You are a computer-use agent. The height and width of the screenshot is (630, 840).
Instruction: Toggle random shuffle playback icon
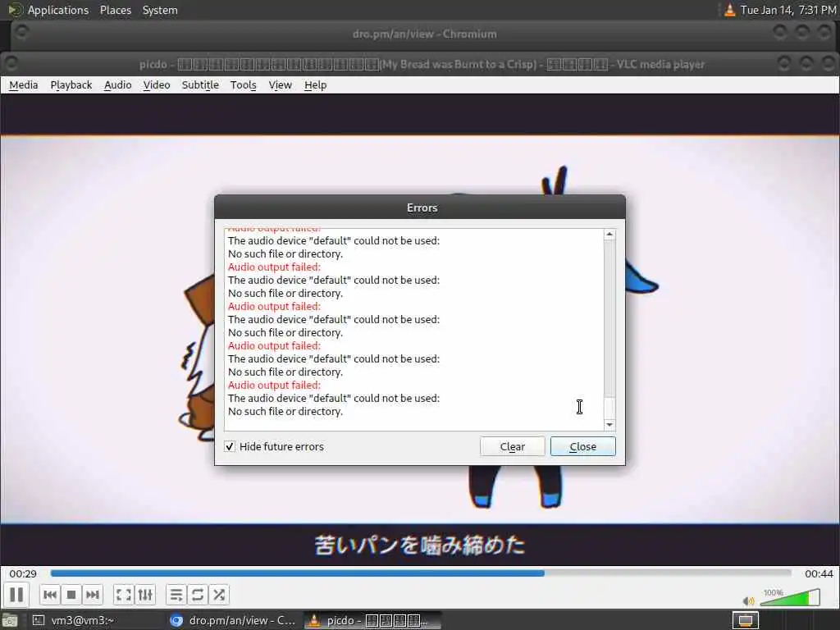coord(218,595)
